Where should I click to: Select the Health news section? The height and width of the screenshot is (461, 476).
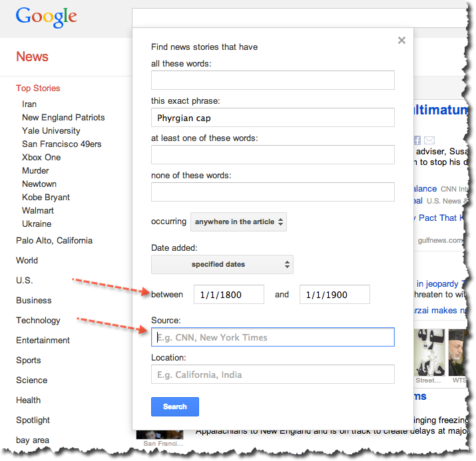[28, 400]
